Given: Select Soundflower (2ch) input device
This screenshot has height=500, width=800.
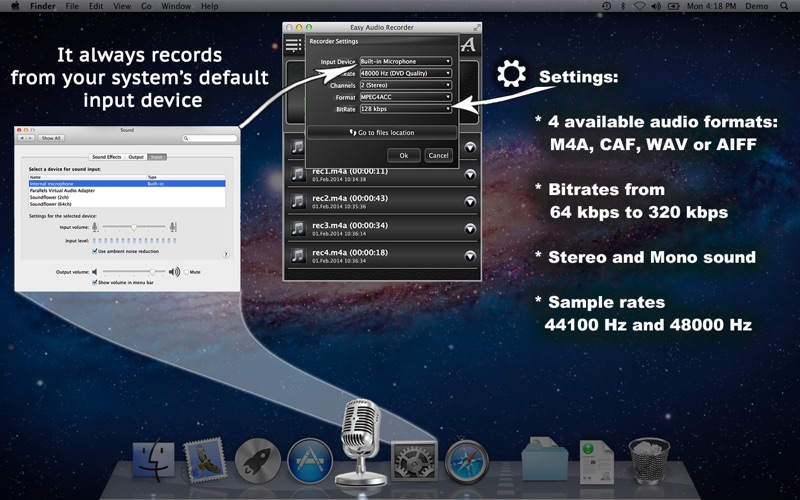Looking at the screenshot, I should tap(127, 197).
